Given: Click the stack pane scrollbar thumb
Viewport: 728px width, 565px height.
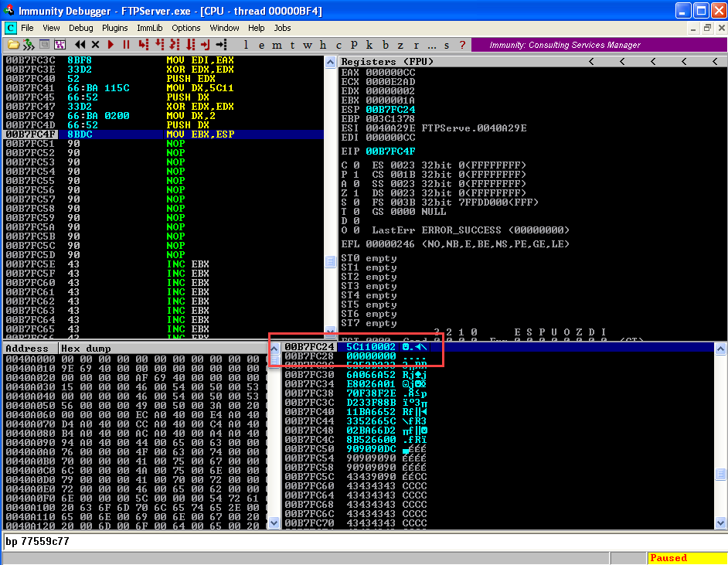Looking at the screenshot, I should coord(720,474).
